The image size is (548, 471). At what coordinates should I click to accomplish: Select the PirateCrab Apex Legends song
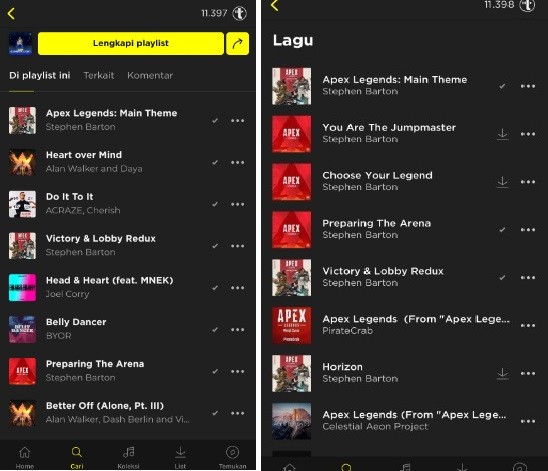[404, 326]
